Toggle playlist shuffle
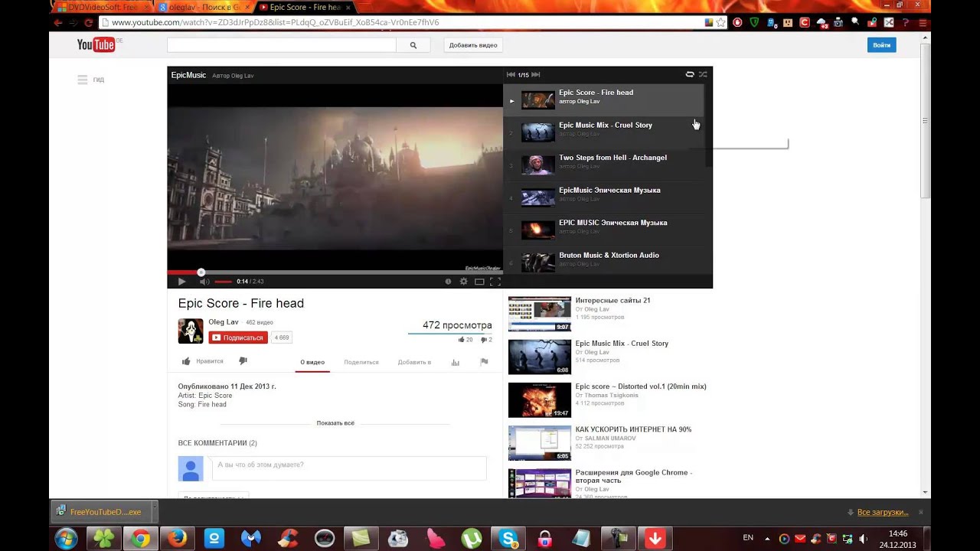The height and width of the screenshot is (551, 980). 703,74
